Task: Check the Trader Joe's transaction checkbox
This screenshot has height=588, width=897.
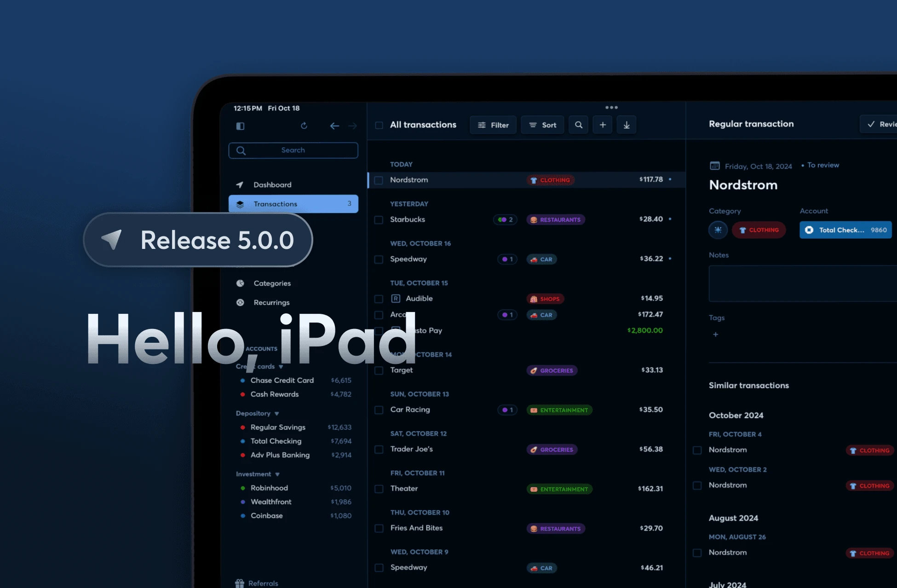Action: [x=379, y=450]
